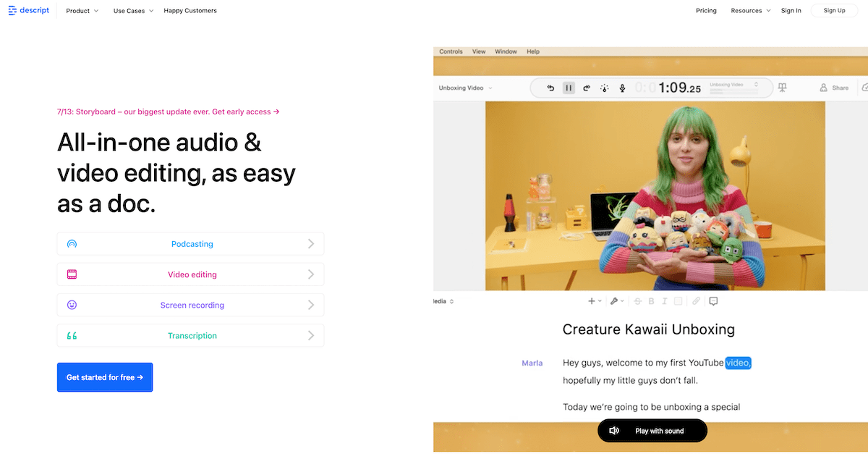Toggle bold formatting in the script toolbar

[651, 301]
